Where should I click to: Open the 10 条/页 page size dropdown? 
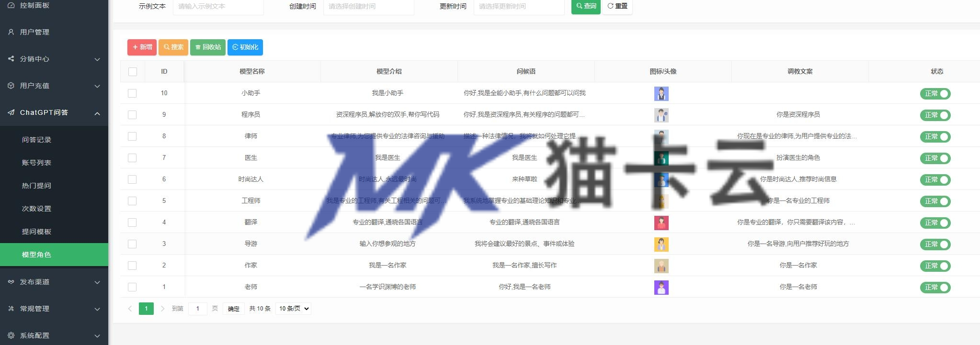[293, 309]
